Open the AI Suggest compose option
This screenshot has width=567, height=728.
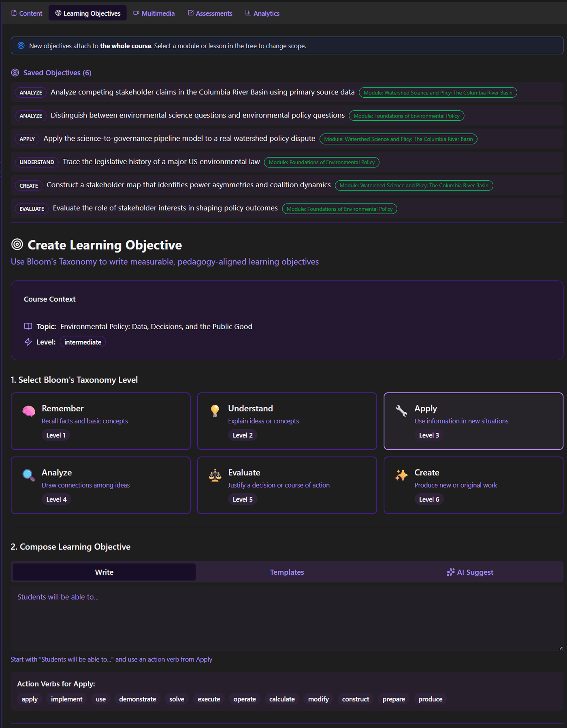(470, 572)
